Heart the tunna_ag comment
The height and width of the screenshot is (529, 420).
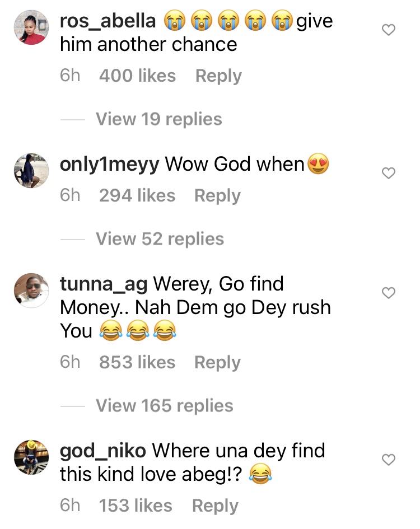[388, 292]
